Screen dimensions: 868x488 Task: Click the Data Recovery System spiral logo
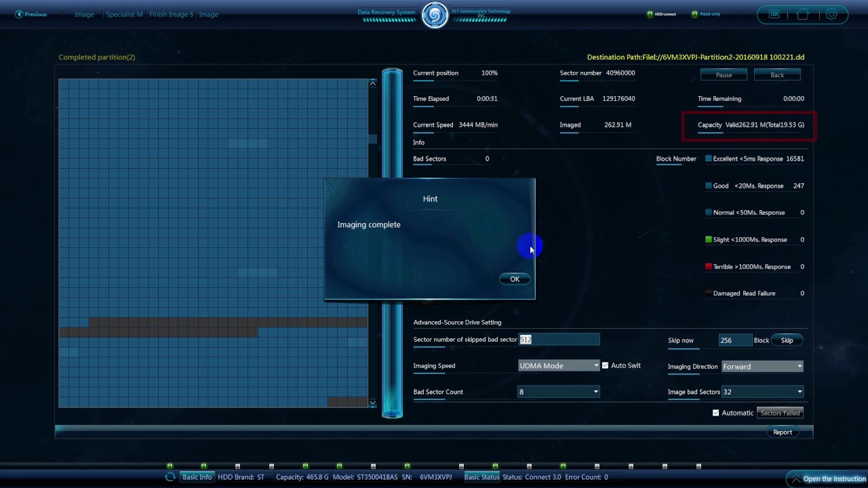(x=435, y=16)
